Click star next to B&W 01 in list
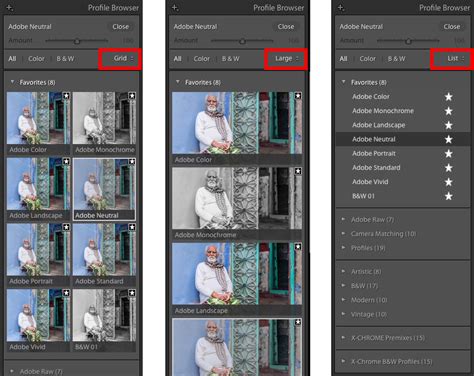The height and width of the screenshot is (376, 474). point(449,196)
